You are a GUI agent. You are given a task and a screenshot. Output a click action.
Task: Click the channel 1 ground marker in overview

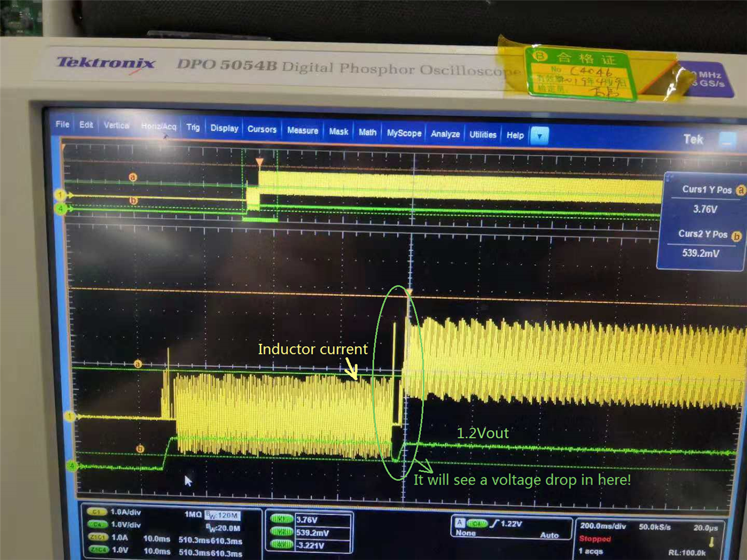(60, 195)
